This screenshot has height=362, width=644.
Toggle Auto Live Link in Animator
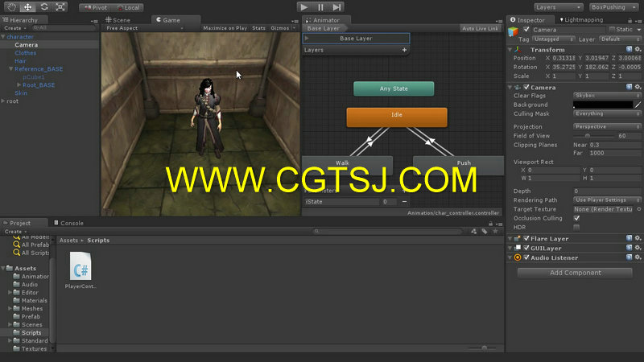point(480,29)
